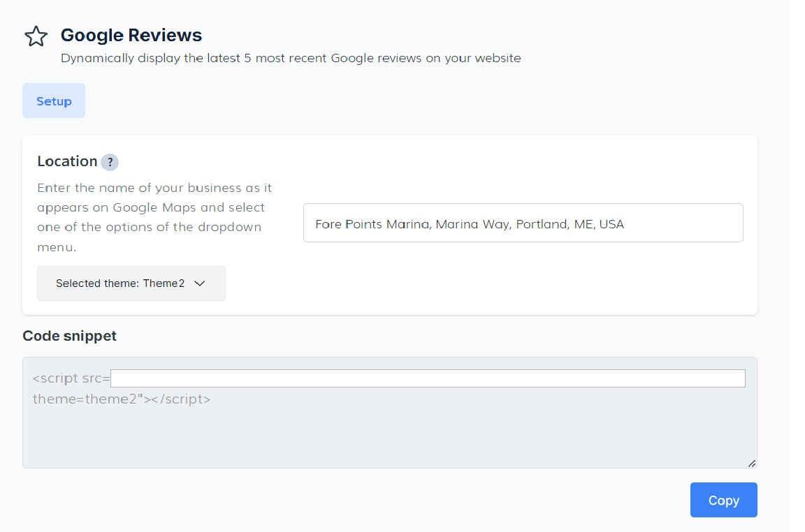This screenshot has width=805, height=532.
Task: Click the subtitle about latest Google reviews
Action: pos(291,58)
